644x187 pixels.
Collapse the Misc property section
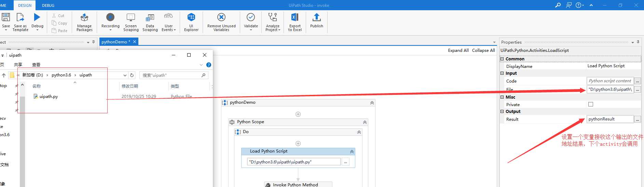click(x=502, y=97)
